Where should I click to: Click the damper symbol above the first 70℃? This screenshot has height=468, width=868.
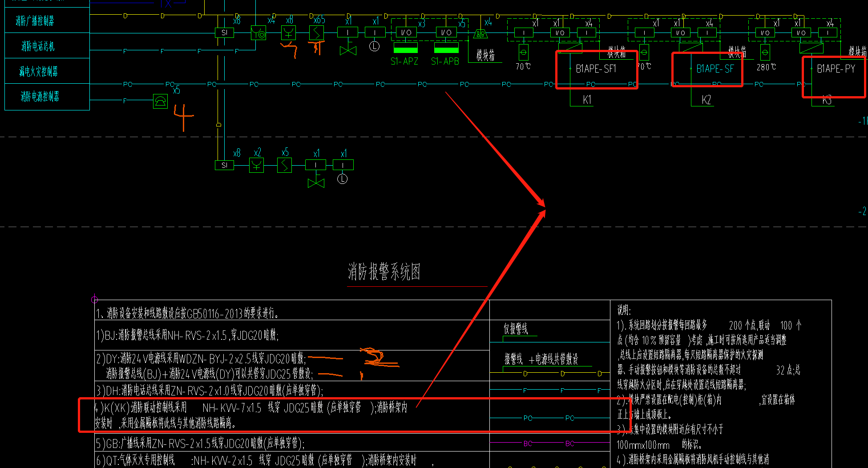(523, 52)
